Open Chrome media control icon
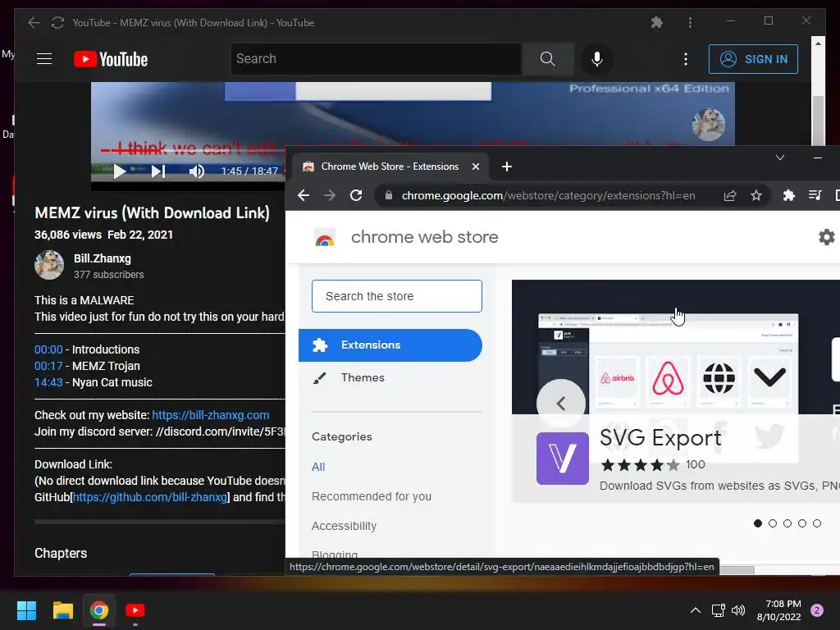 click(x=815, y=195)
